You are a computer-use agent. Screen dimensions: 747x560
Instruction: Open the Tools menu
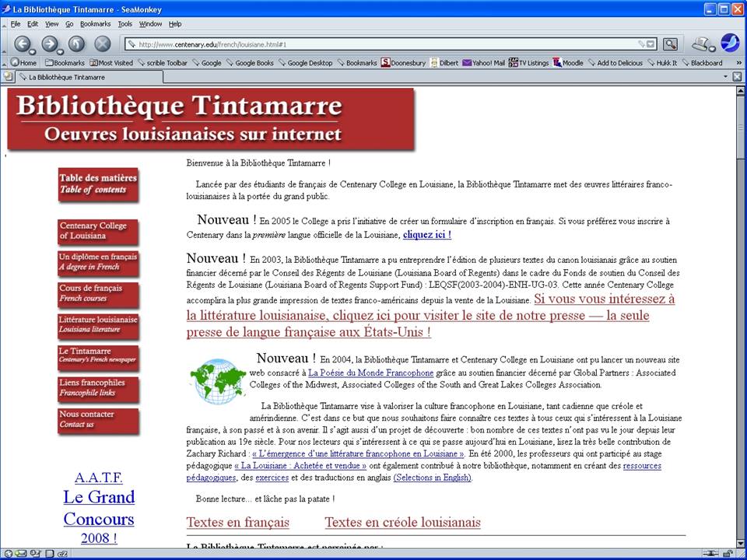click(125, 24)
